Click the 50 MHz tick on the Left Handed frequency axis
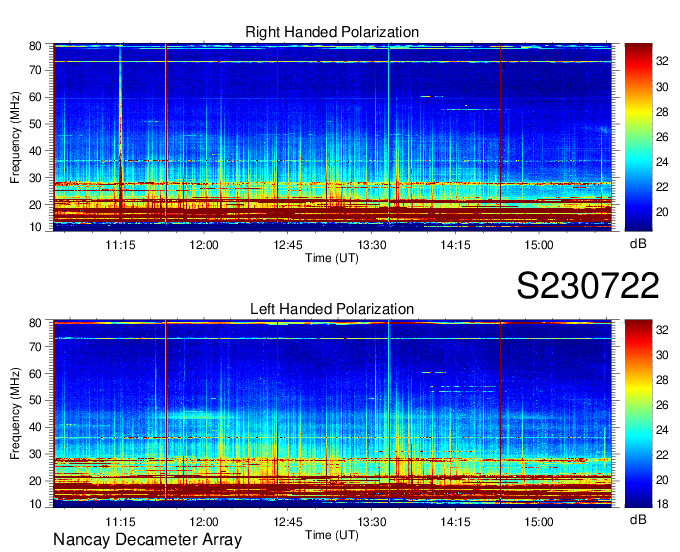Screen dimensions: 680x552 [x=35, y=400]
